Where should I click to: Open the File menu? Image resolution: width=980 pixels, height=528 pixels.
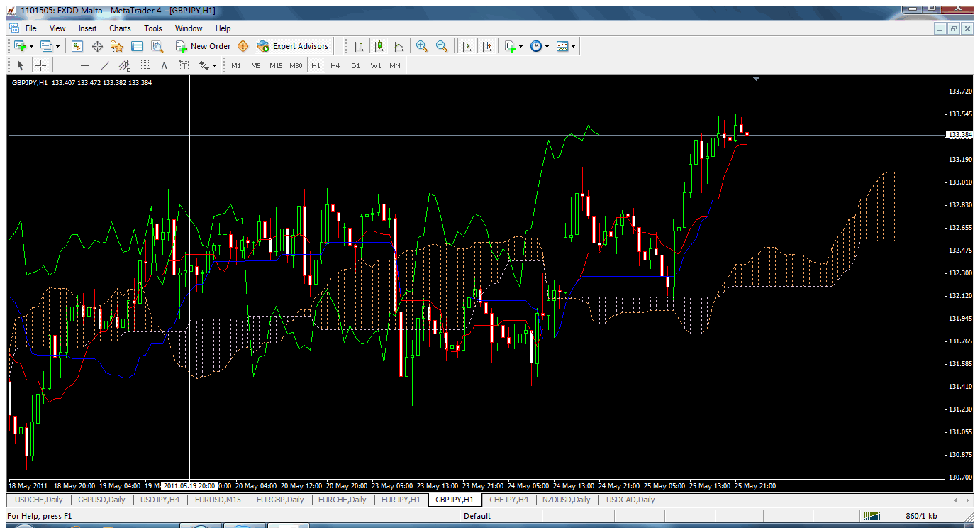tap(30, 28)
